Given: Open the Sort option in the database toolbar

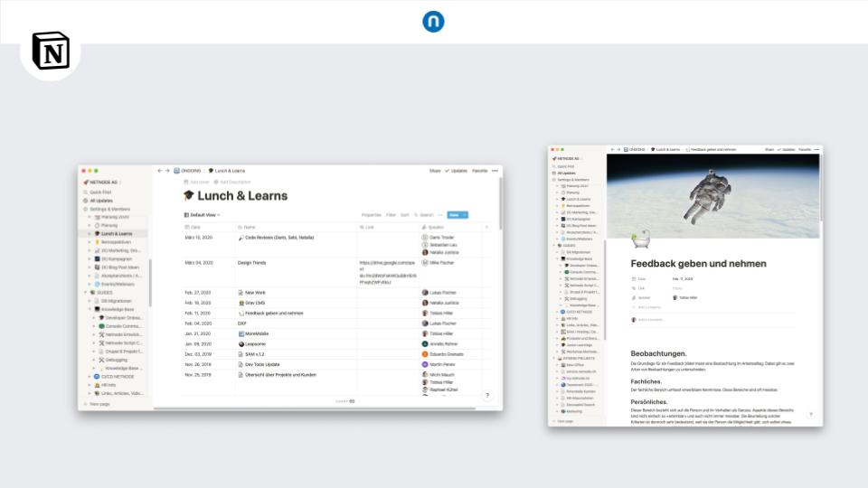Looking at the screenshot, I should (x=404, y=215).
